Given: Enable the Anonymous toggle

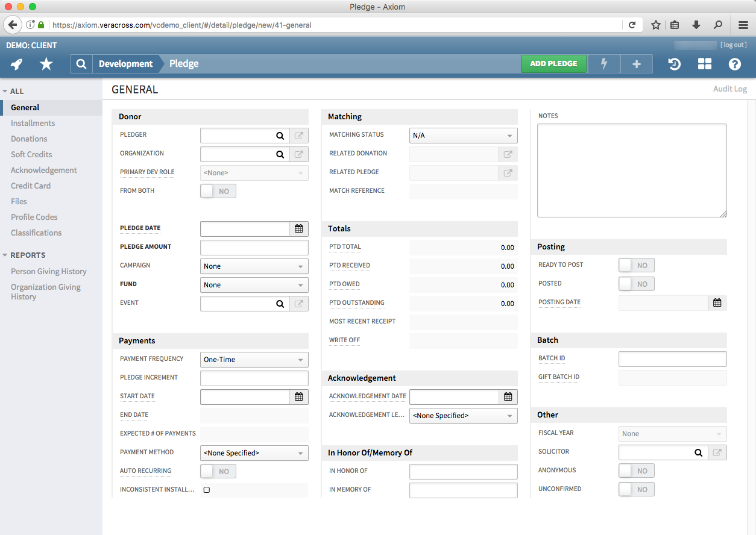Looking at the screenshot, I should pyautogui.click(x=636, y=471).
